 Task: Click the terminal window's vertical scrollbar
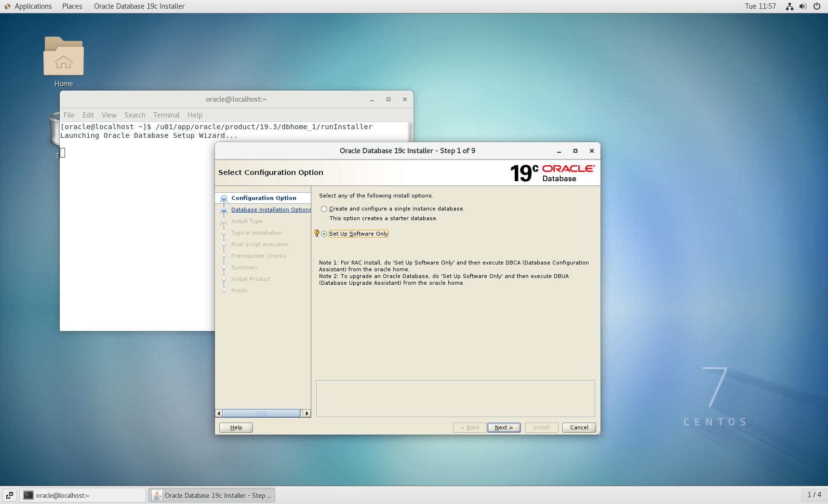pyautogui.click(x=411, y=132)
